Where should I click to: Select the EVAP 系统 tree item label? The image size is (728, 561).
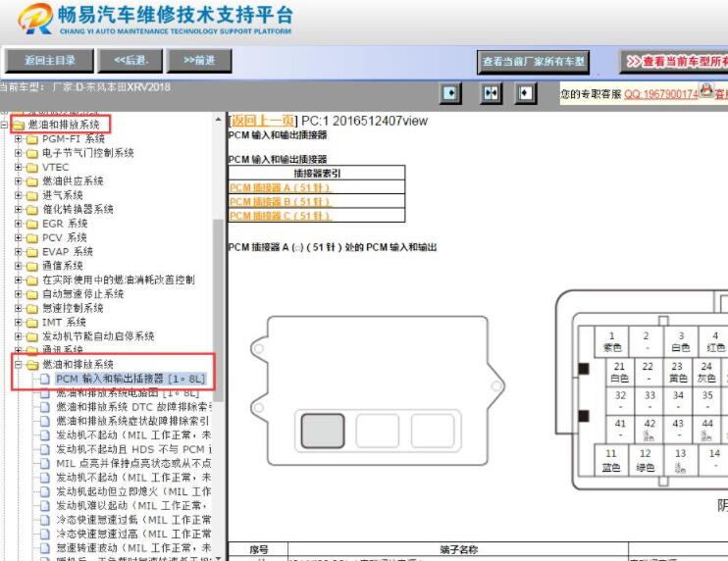(68, 251)
